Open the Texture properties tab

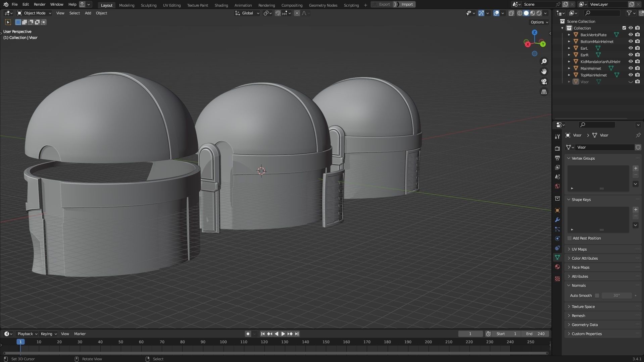[557, 278]
